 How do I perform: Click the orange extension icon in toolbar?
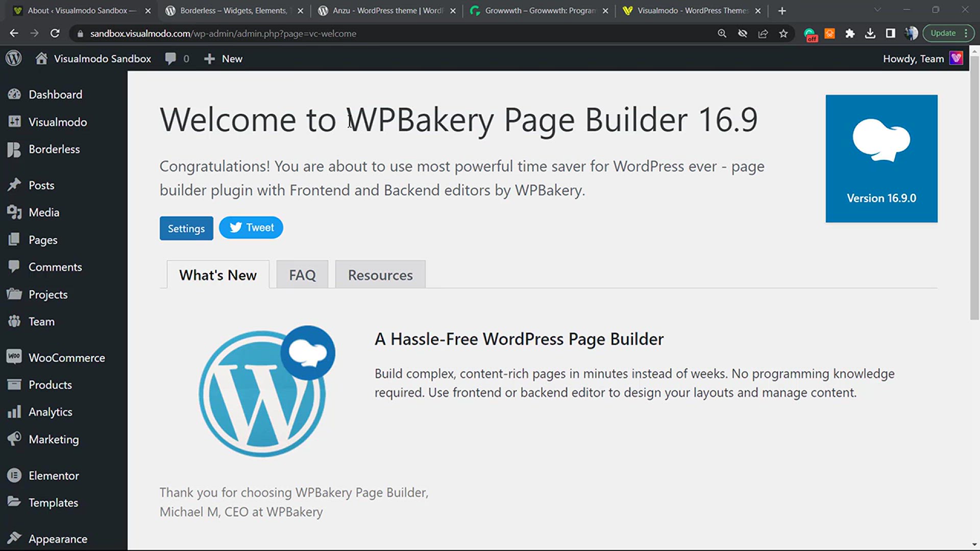point(830,33)
